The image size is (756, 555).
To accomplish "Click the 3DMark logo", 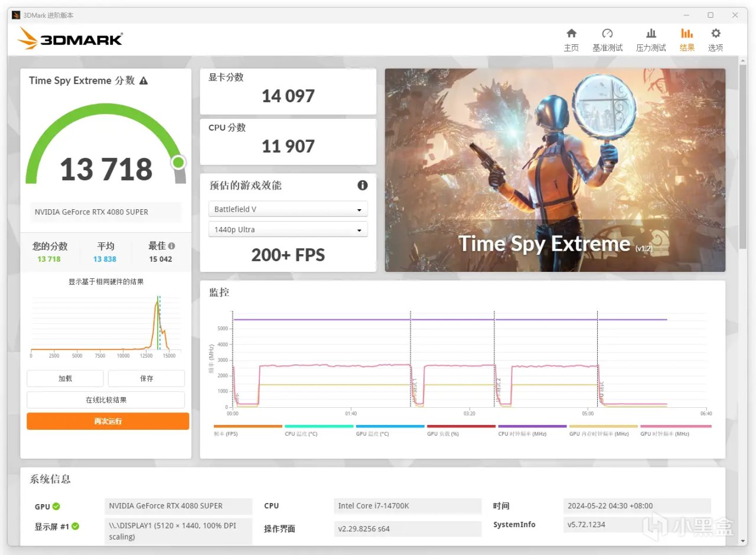I will [70, 39].
